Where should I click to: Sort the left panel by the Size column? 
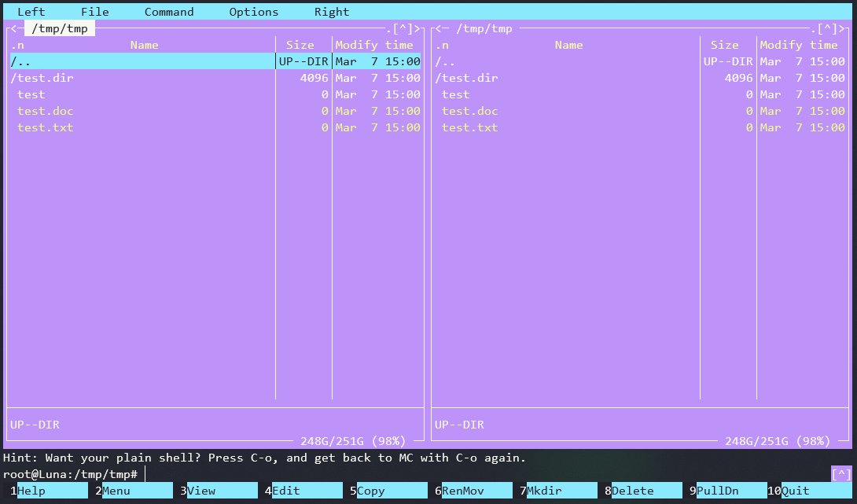point(300,45)
